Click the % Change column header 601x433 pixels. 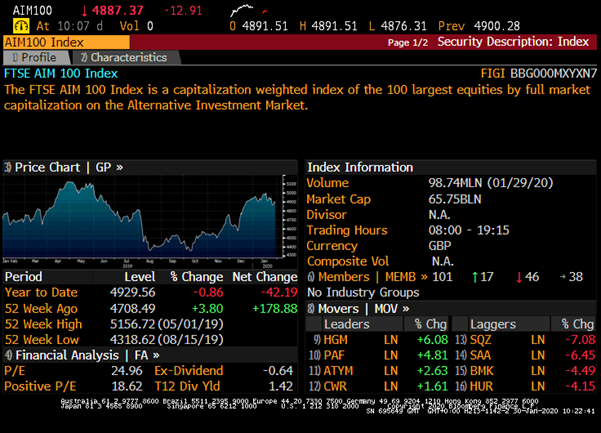point(197,277)
